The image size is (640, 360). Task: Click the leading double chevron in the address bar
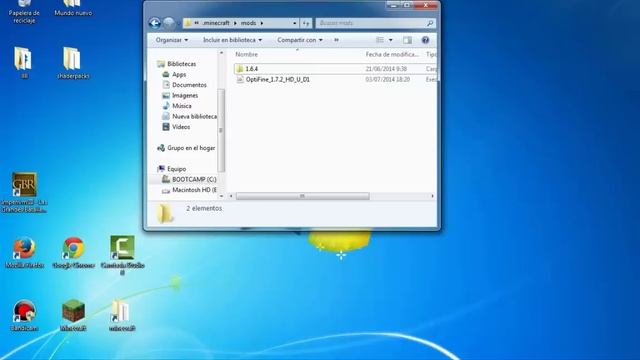click(197, 23)
